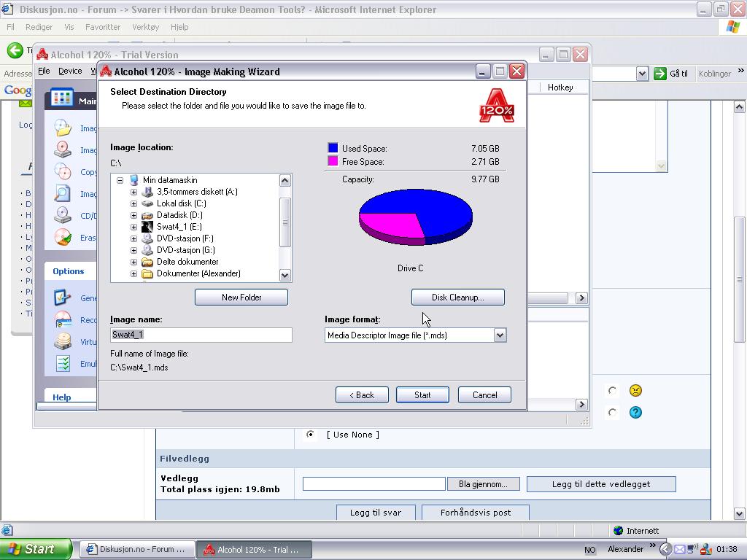Click the Bla gjennom browse button
Screen dimensions: 747x560
(483, 484)
